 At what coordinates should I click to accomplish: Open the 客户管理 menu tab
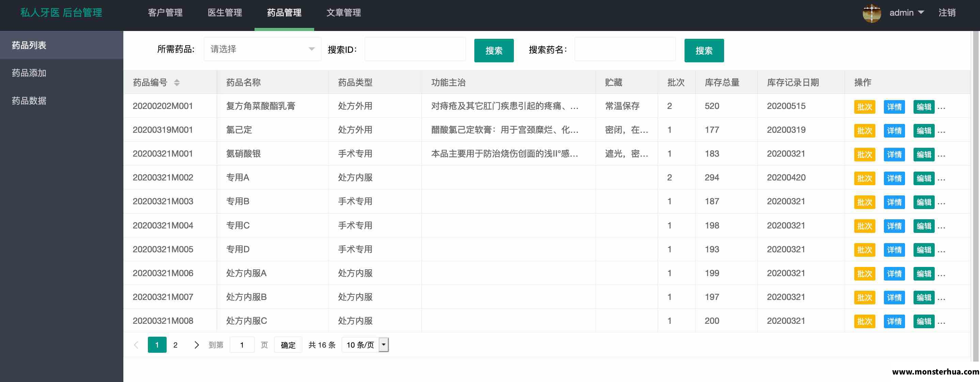tap(165, 13)
